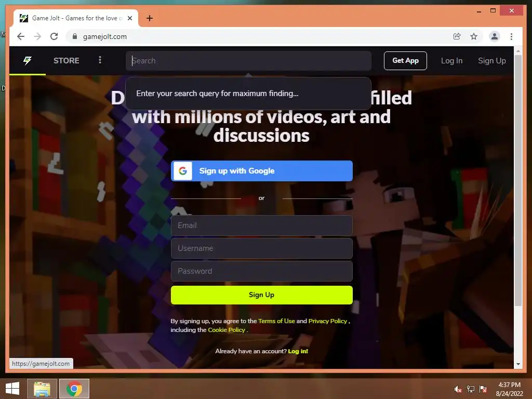Open the STORE section
532x399 pixels.
point(66,60)
